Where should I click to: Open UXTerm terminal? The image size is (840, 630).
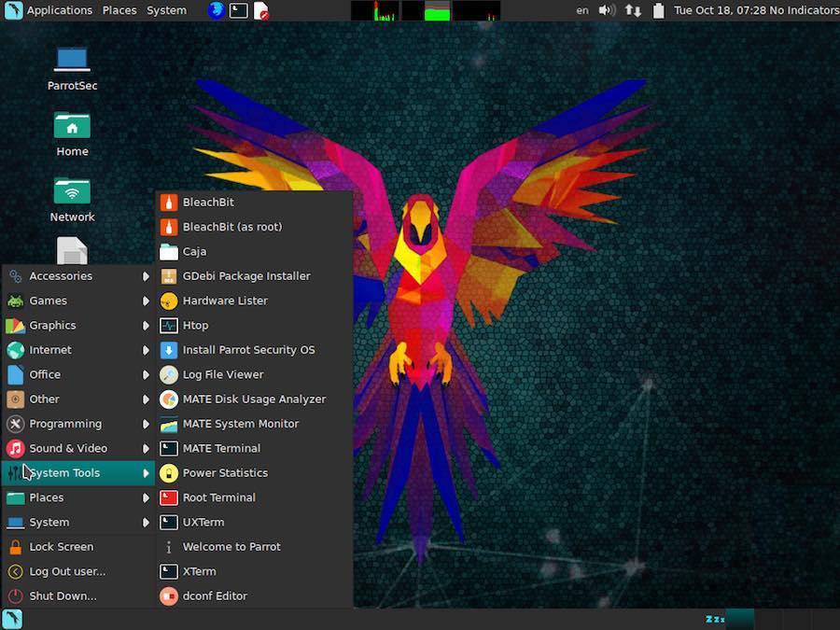[255, 523]
